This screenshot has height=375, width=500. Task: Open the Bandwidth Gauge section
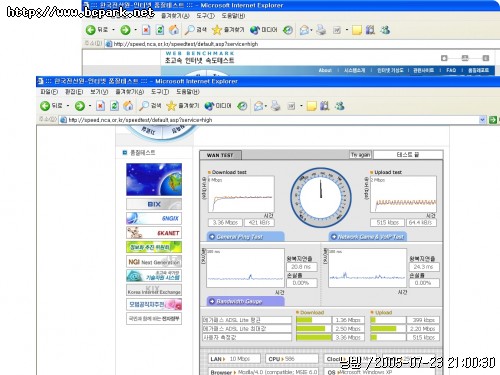[246, 301]
